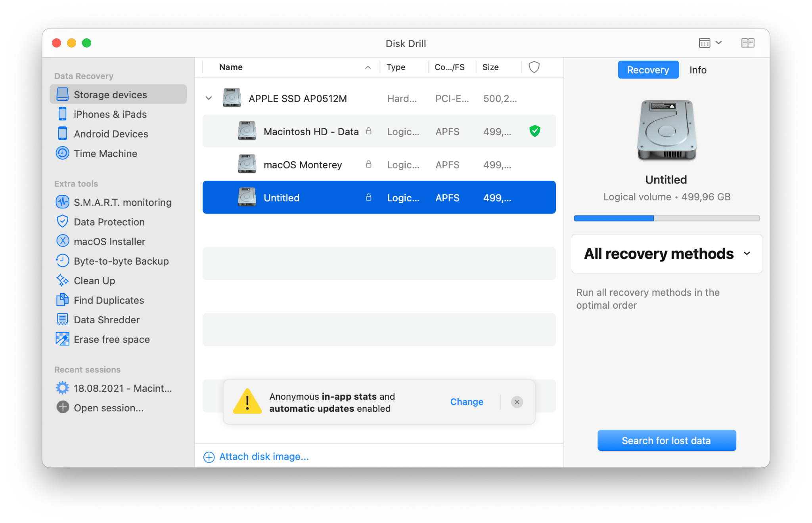The height and width of the screenshot is (523, 812).
Task: Open Time Machine recovery section
Action: click(x=105, y=154)
